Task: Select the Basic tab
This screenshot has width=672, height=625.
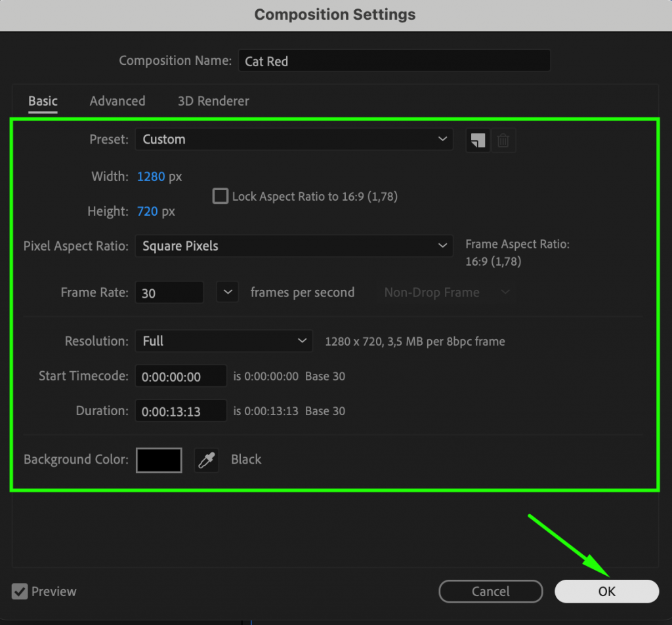Action: pos(42,100)
